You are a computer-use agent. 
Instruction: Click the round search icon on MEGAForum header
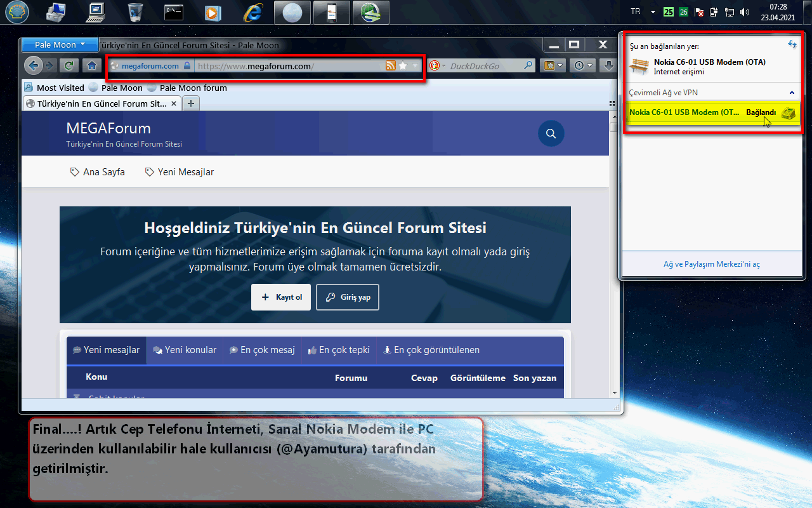pyautogui.click(x=551, y=133)
